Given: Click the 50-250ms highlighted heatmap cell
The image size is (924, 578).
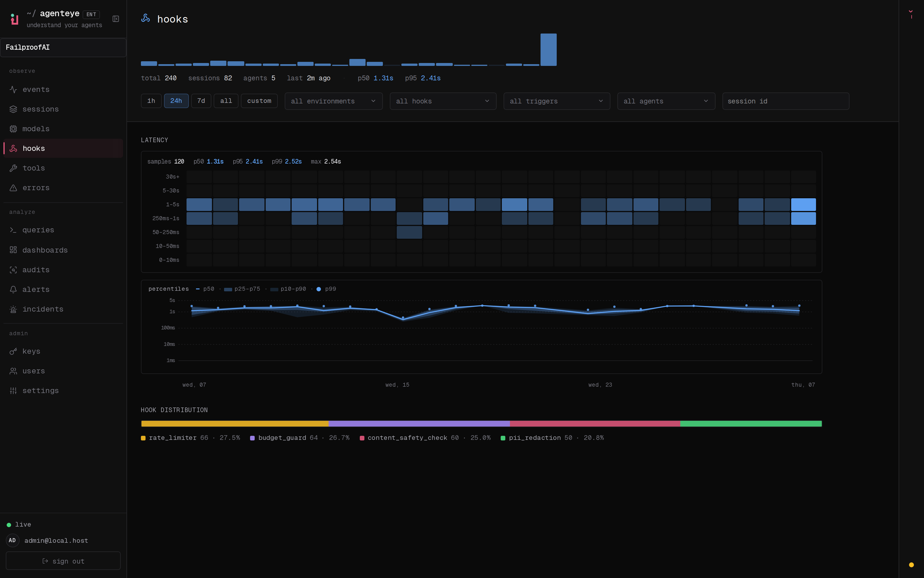Looking at the screenshot, I should tap(409, 232).
